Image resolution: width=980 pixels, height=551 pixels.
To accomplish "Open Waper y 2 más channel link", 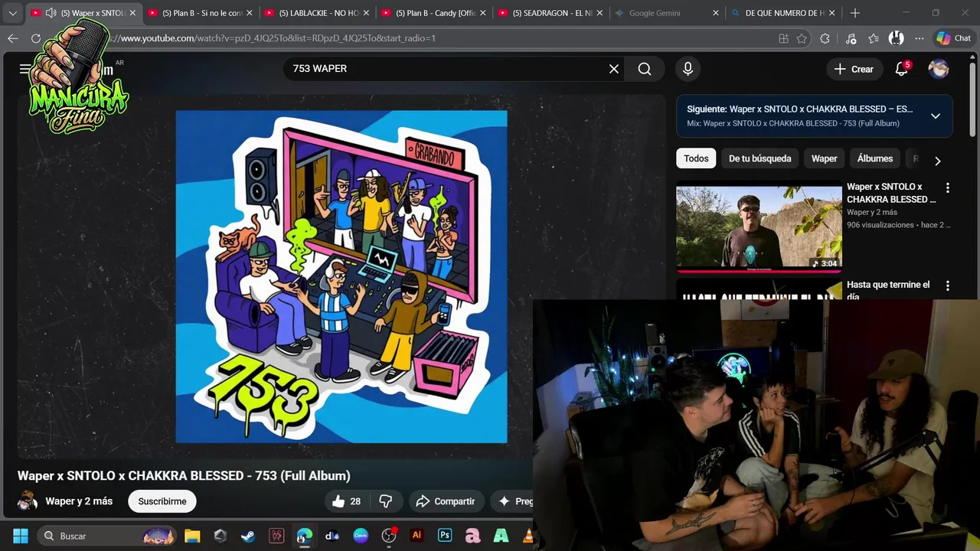I will coord(79,501).
